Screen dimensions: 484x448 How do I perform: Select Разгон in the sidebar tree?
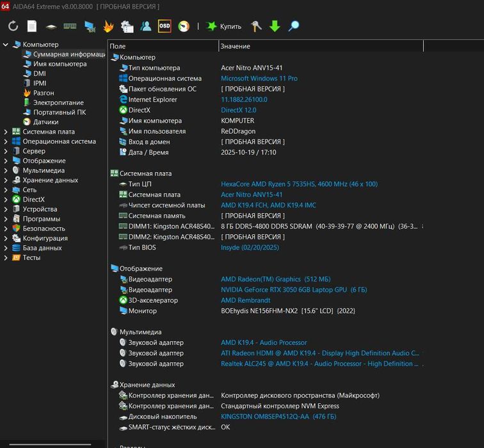[44, 93]
